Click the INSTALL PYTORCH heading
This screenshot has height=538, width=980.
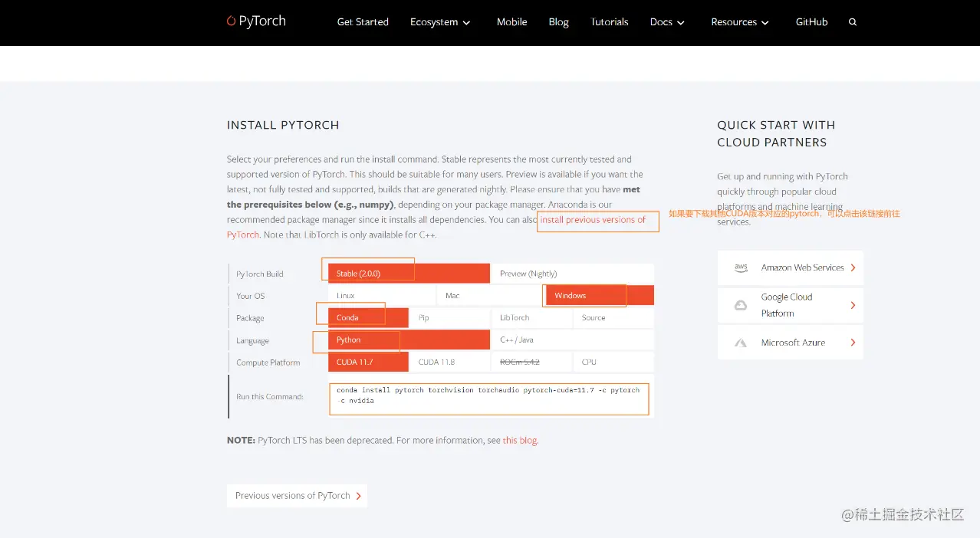[283, 125]
